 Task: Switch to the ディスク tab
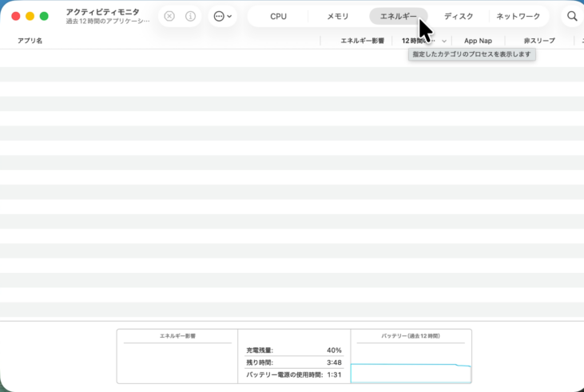point(459,16)
